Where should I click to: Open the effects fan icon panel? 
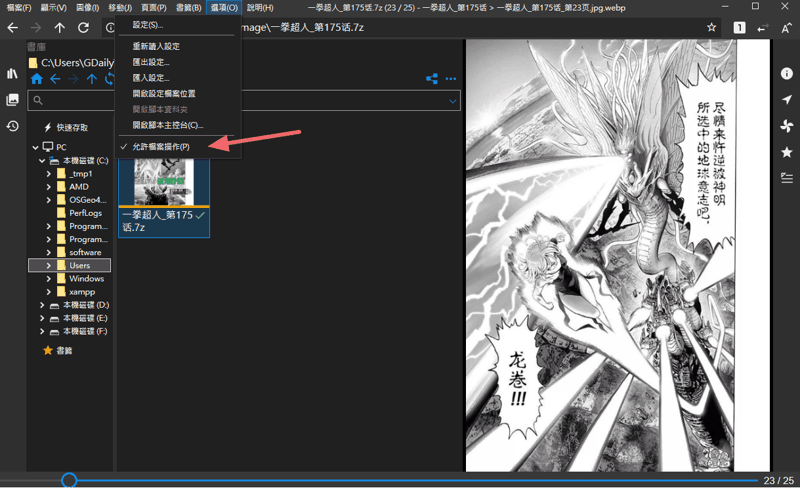[x=786, y=126]
